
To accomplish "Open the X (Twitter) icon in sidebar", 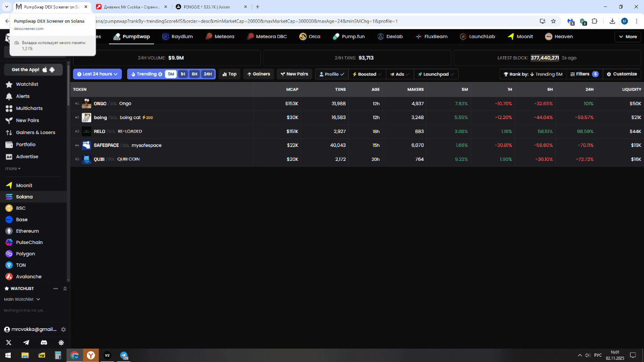I will pos(9,343).
